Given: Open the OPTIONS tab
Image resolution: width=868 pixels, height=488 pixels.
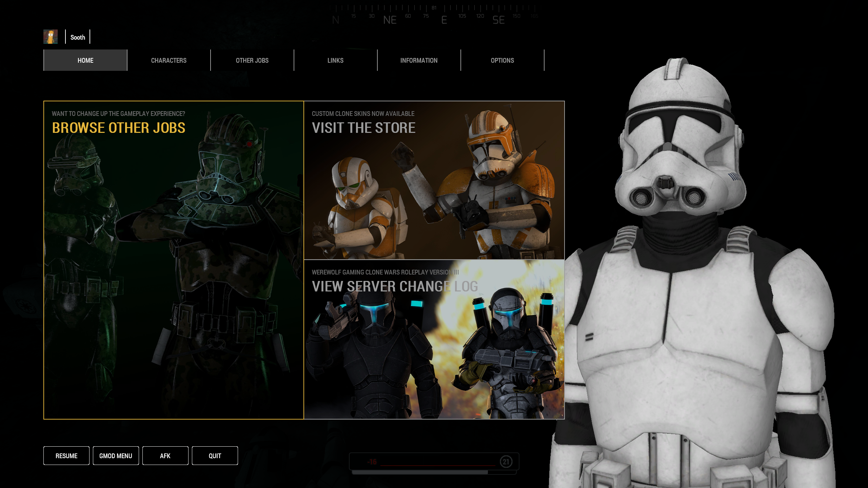Looking at the screenshot, I should [x=502, y=60].
